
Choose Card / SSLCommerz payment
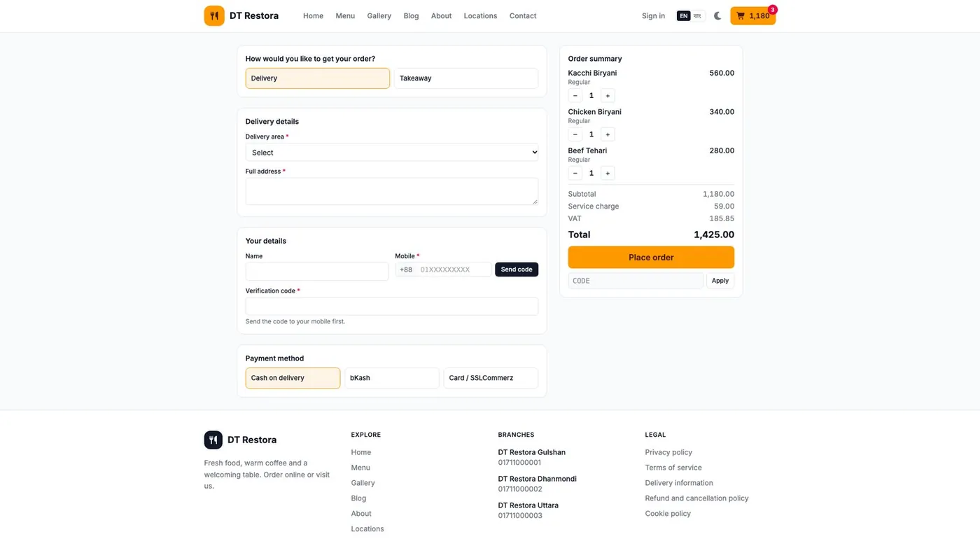tap(491, 378)
